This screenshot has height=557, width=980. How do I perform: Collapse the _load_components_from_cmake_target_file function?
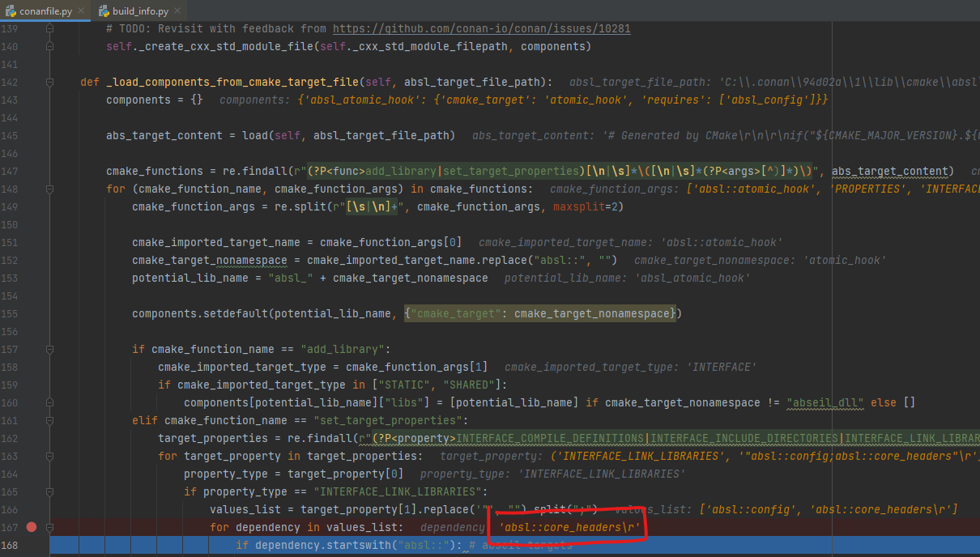pyautogui.click(x=49, y=82)
